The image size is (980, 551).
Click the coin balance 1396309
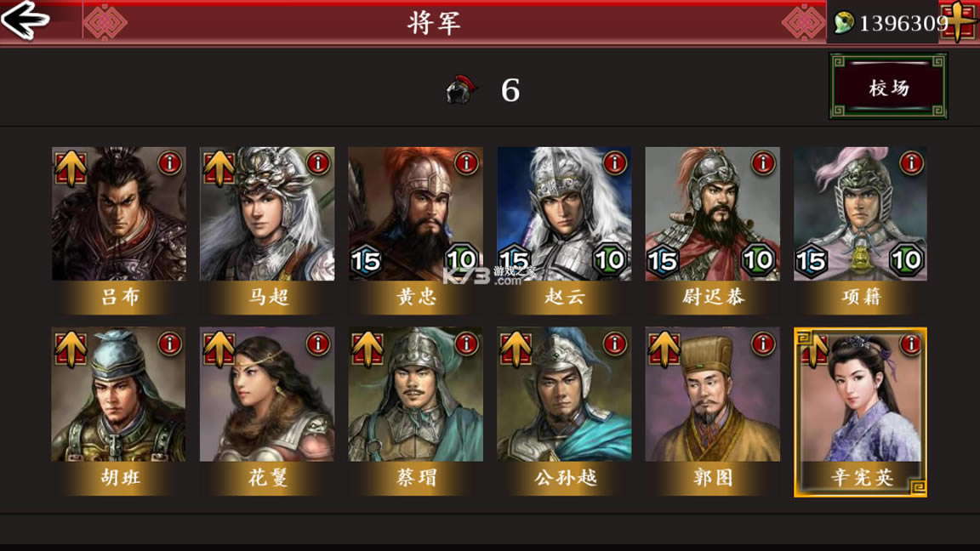coord(903,24)
